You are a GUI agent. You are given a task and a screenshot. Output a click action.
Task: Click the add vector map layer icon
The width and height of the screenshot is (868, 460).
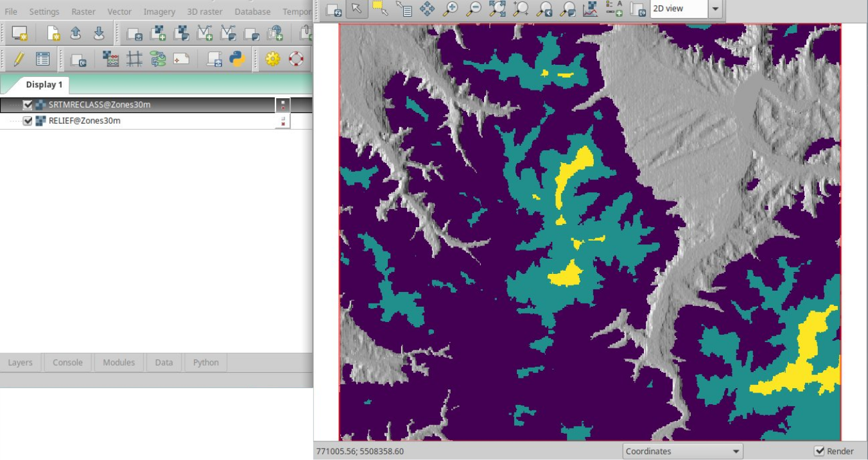205,33
